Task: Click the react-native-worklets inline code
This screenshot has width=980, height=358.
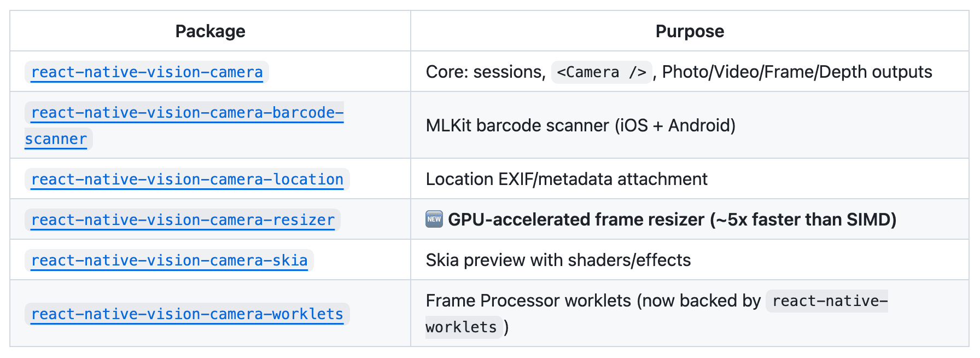Action: pyautogui.click(x=829, y=301)
